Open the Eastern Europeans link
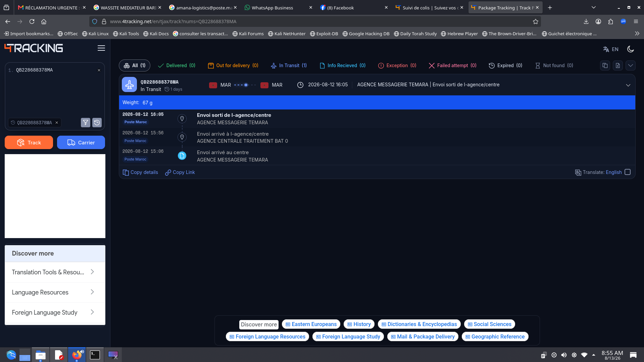The width and height of the screenshot is (644, 362). point(311,324)
